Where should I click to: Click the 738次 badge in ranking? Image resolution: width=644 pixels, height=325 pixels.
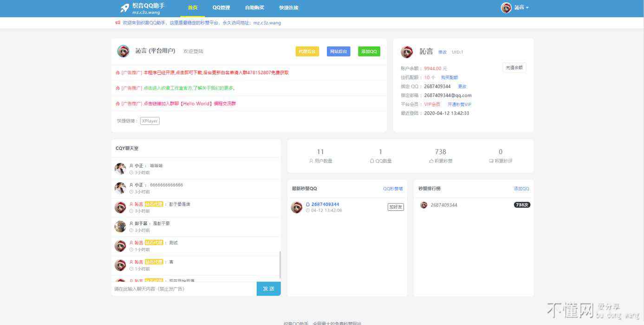tap(522, 205)
